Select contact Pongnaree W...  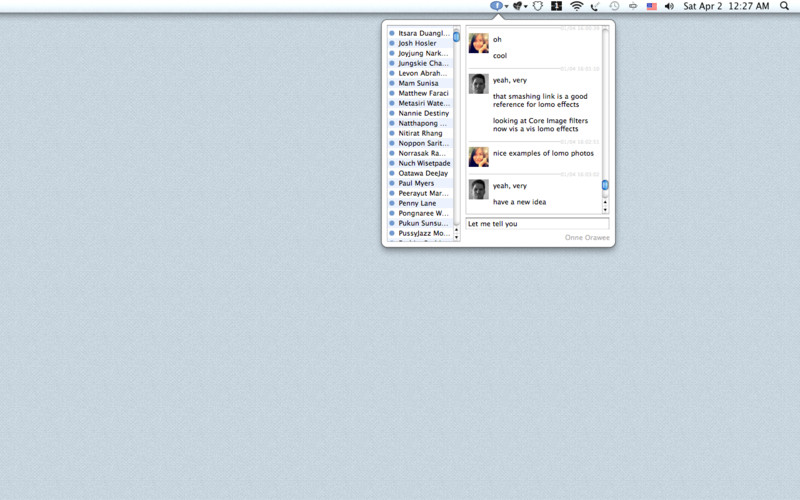[x=420, y=213]
